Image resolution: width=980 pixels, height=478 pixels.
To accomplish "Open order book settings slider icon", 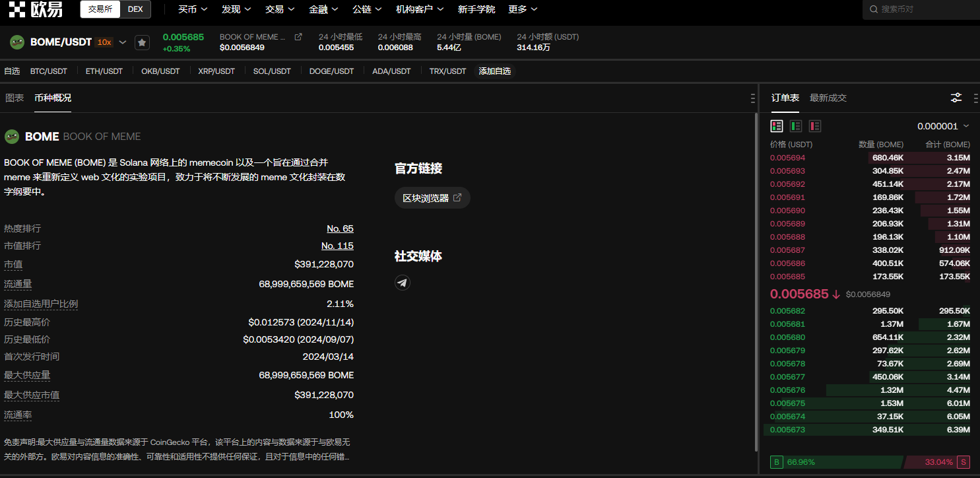I will tap(956, 98).
